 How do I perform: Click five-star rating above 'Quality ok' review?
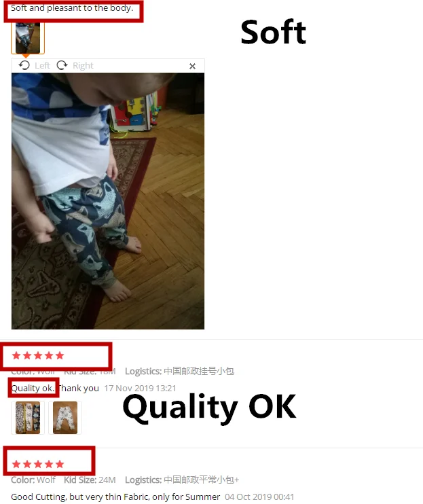(x=38, y=355)
